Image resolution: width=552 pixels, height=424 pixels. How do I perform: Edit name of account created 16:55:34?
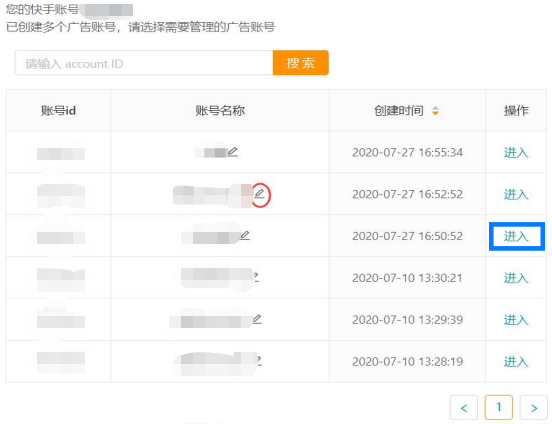(233, 152)
